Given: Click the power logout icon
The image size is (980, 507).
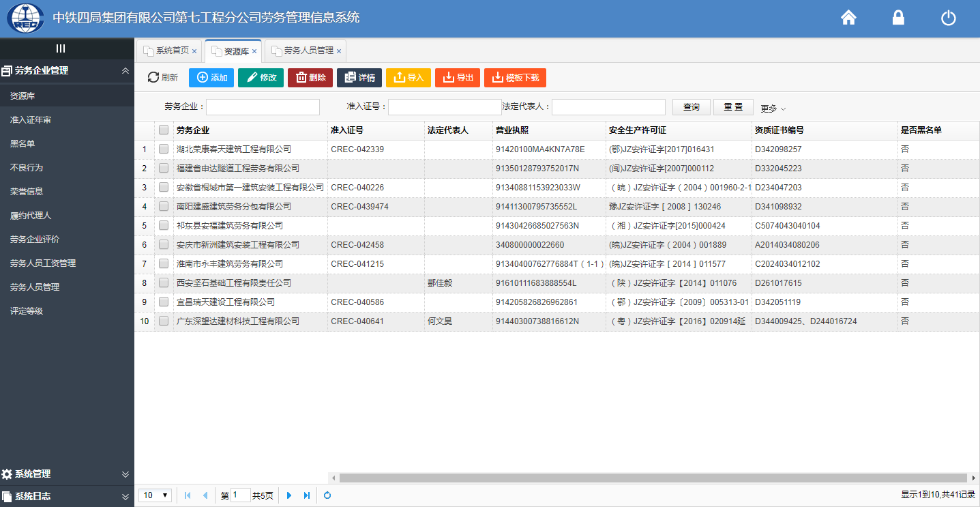Looking at the screenshot, I should (x=948, y=18).
